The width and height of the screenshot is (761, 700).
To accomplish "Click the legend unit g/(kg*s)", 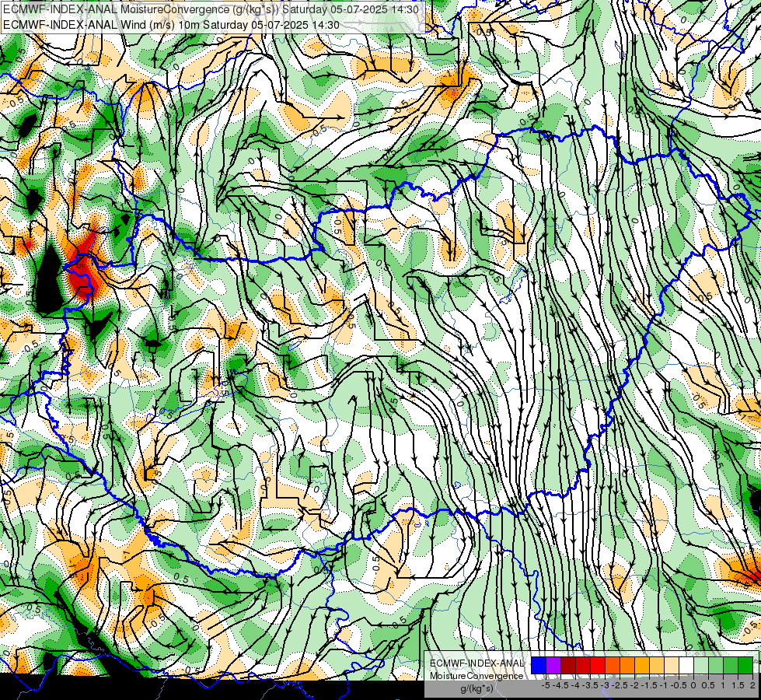I will coord(476,688).
